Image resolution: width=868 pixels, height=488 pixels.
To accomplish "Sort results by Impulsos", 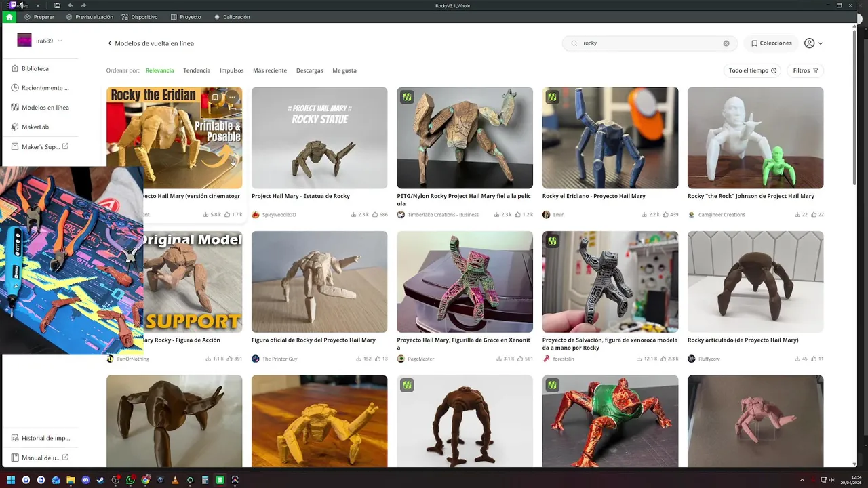I will pos(232,70).
